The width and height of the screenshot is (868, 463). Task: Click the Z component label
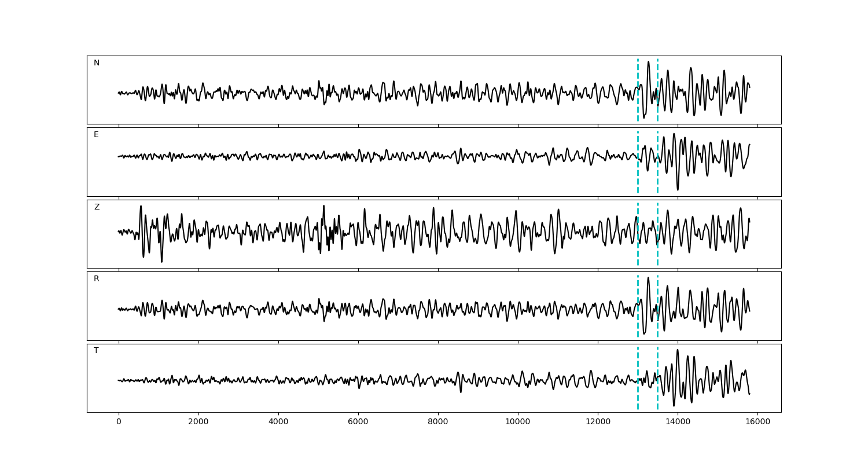click(x=97, y=207)
